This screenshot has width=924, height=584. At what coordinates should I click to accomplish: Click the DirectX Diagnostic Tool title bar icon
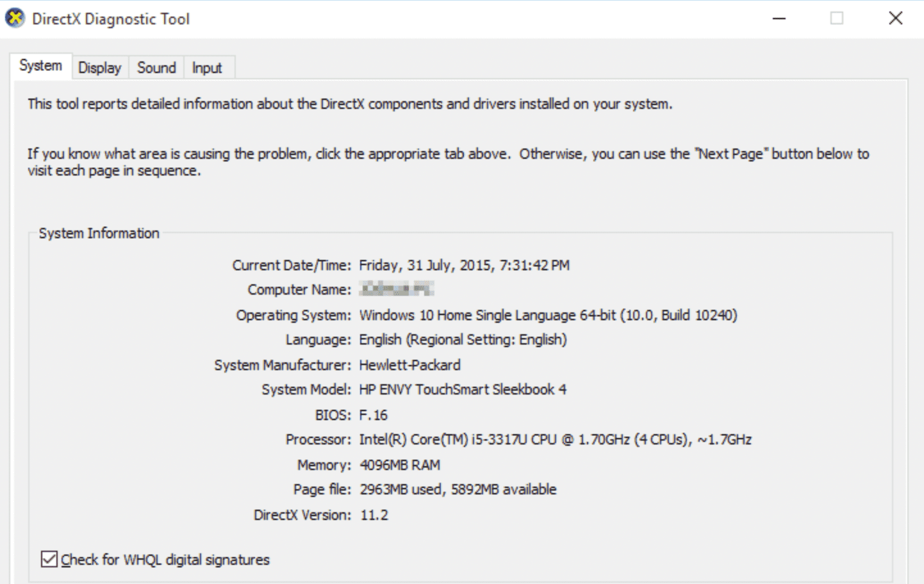point(15,19)
